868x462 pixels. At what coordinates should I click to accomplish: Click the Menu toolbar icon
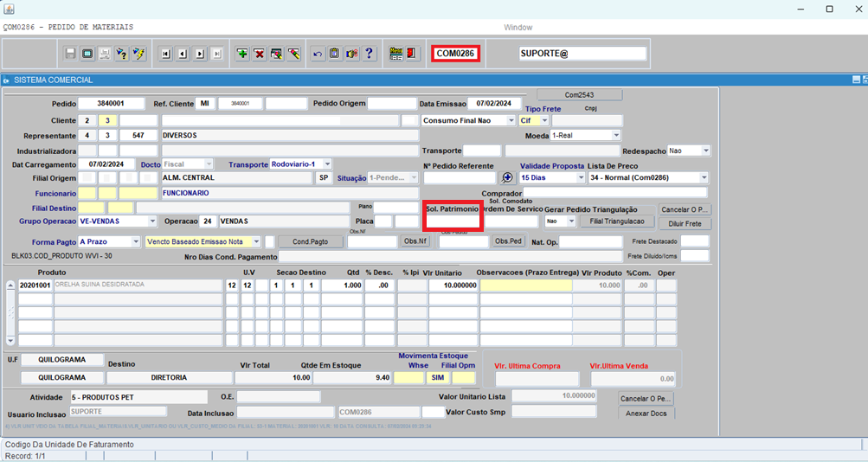(395, 54)
